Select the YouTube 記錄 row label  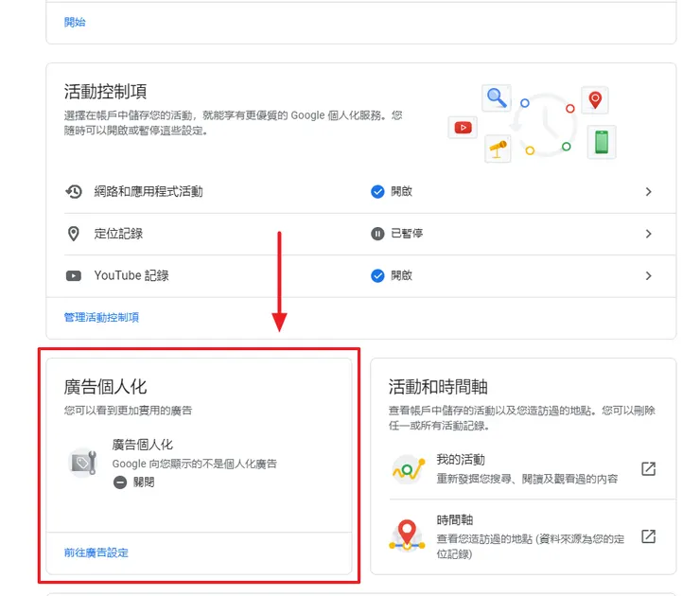(x=131, y=276)
